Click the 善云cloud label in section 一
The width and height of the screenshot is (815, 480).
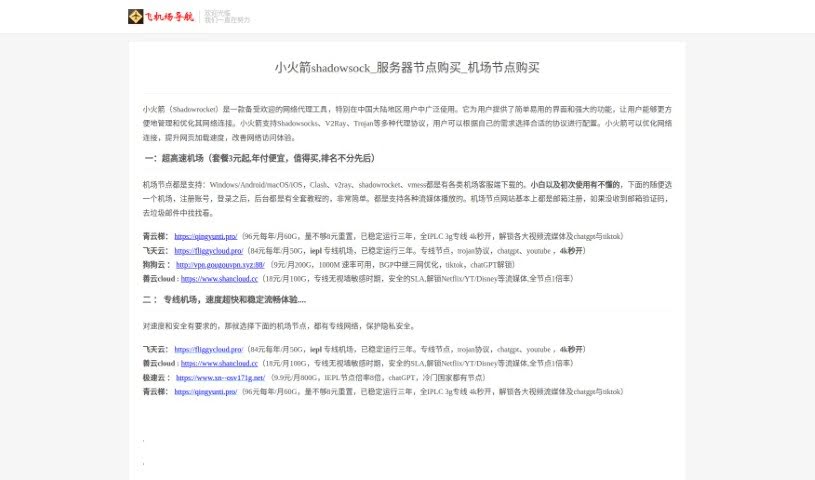(161, 279)
